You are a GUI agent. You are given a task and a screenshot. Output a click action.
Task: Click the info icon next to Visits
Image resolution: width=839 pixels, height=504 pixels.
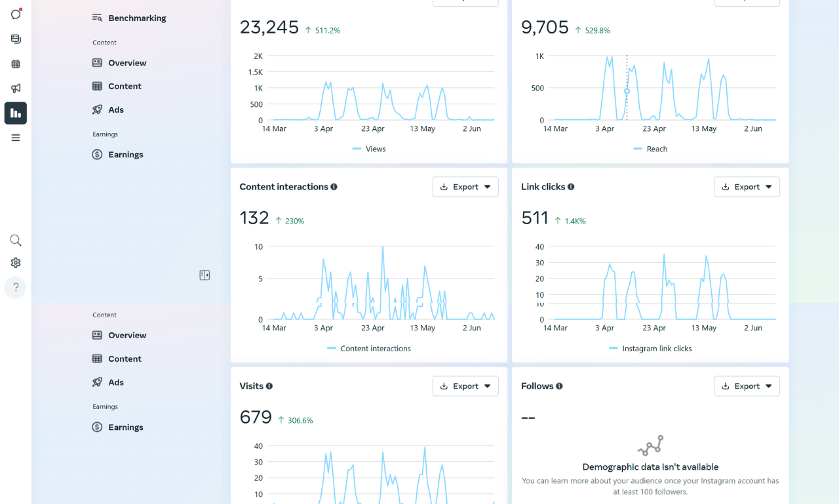(269, 387)
